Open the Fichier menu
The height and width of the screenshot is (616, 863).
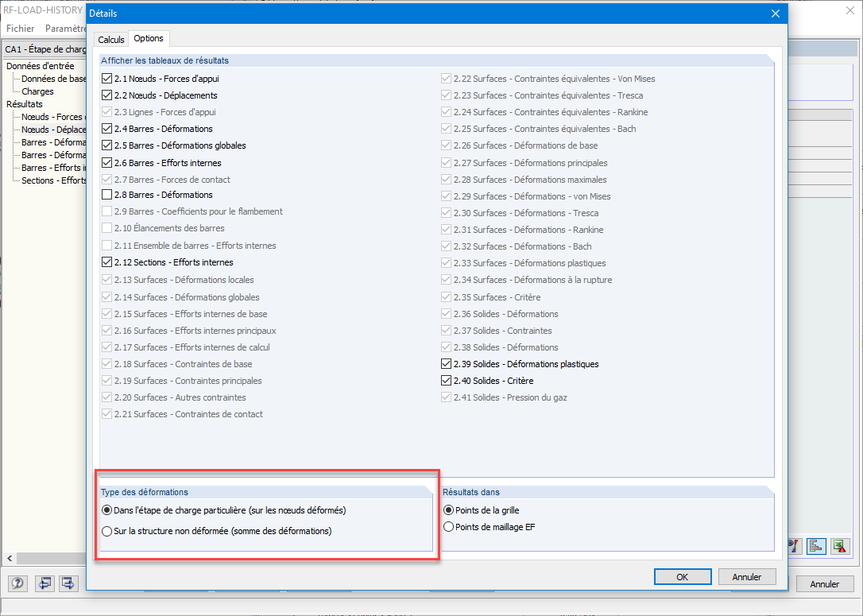pos(21,28)
